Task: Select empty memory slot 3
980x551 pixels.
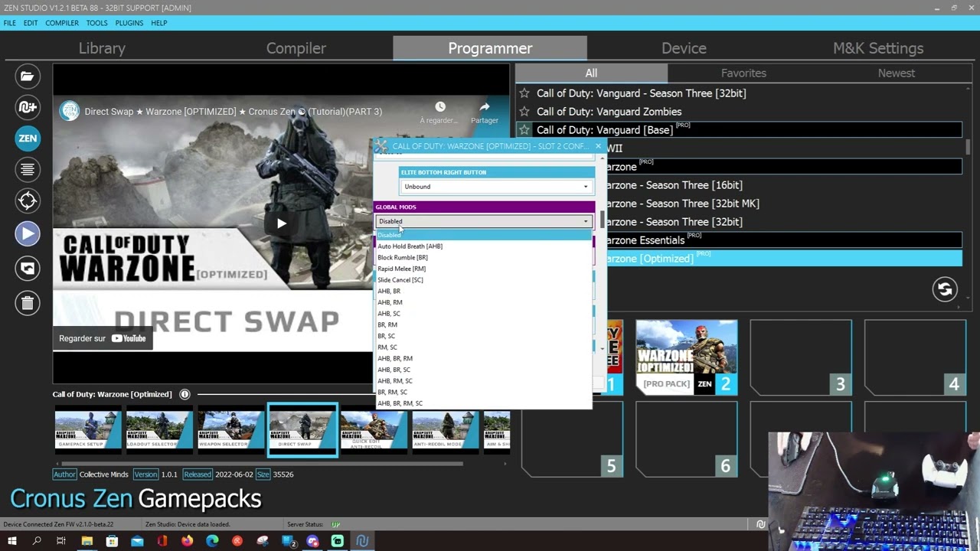Action: coord(801,357)
